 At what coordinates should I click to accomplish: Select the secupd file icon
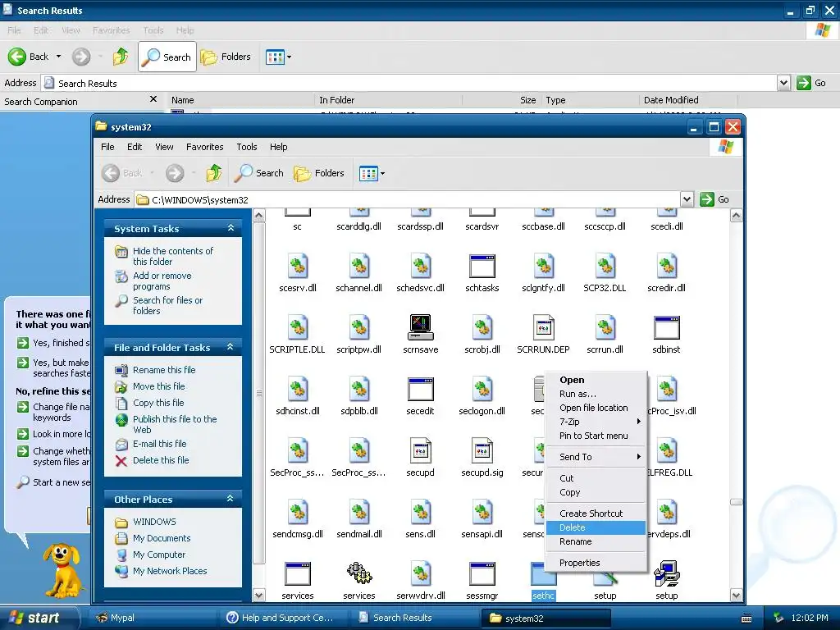pyautogui.click(x=421, y=450)
